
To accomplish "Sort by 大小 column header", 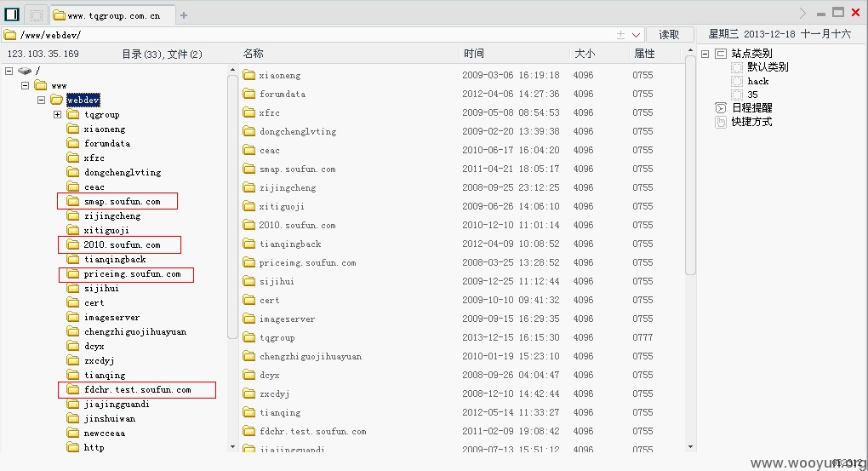I will point(585,54).
